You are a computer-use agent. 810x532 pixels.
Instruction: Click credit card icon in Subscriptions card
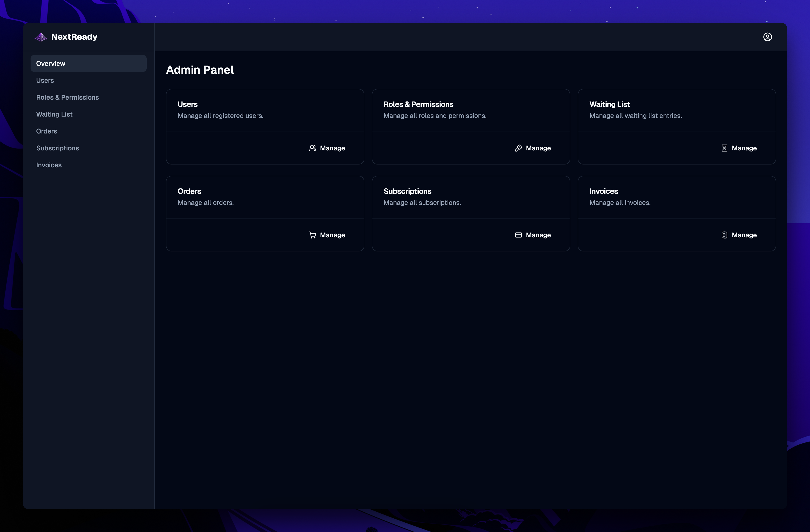pos(518,235)
